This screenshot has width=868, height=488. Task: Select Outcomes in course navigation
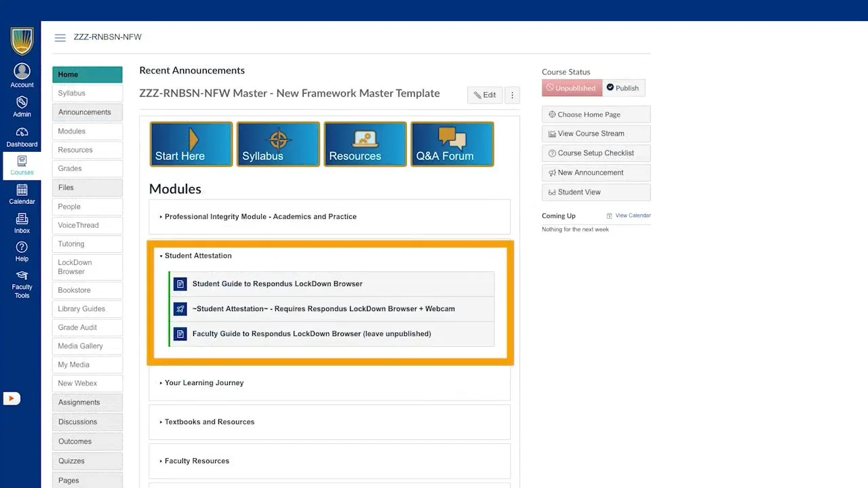pos(87,442)
